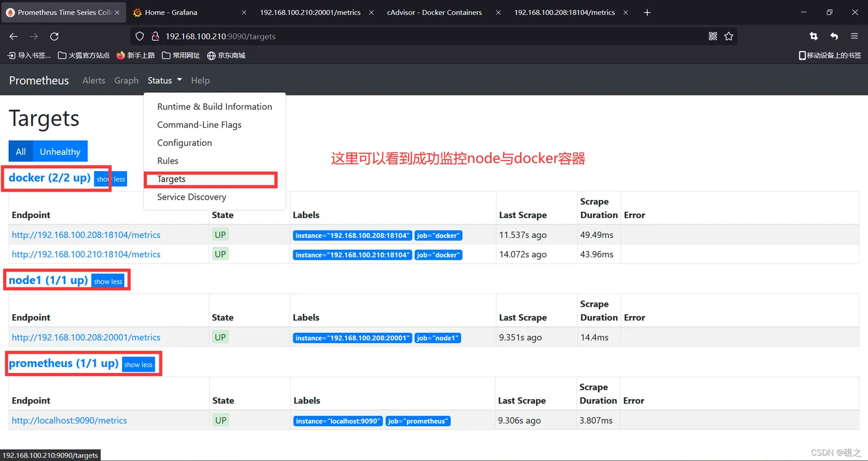Bookmark this page with the star icon
The width and height of the screenshot is (868, 461).
[729, 37]
